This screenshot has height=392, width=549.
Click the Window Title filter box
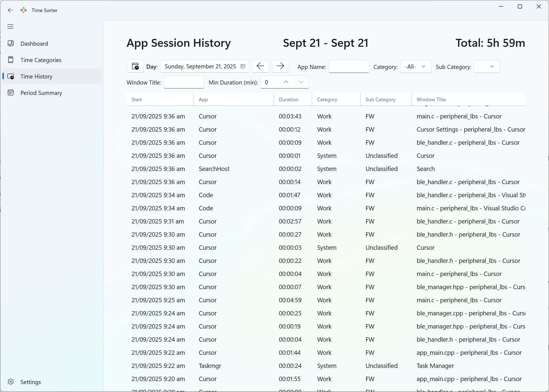pos(184,82)
